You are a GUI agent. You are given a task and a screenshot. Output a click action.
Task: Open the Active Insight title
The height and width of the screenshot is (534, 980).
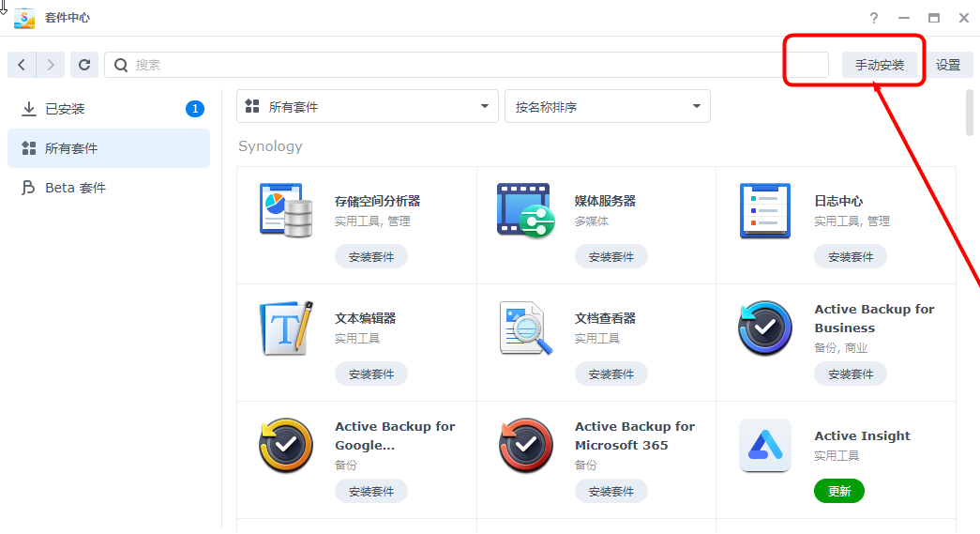pos(863,435)
